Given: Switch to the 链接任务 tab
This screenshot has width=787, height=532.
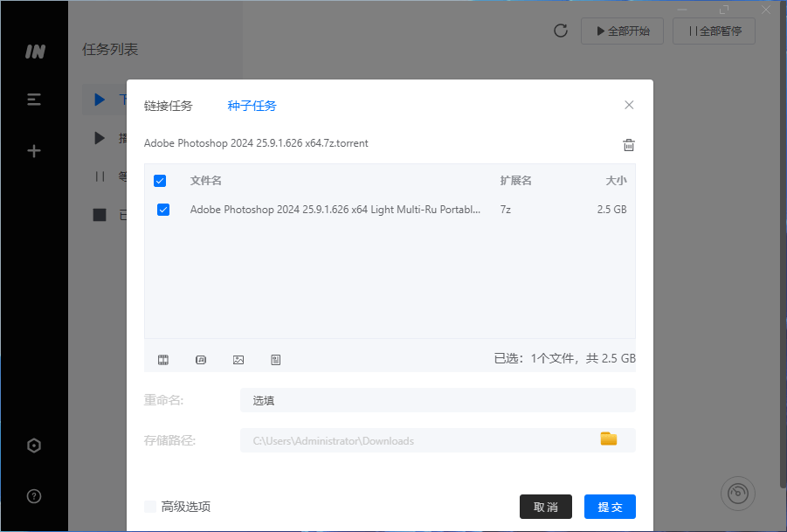Looking at the screenshot, I should 168,106.
